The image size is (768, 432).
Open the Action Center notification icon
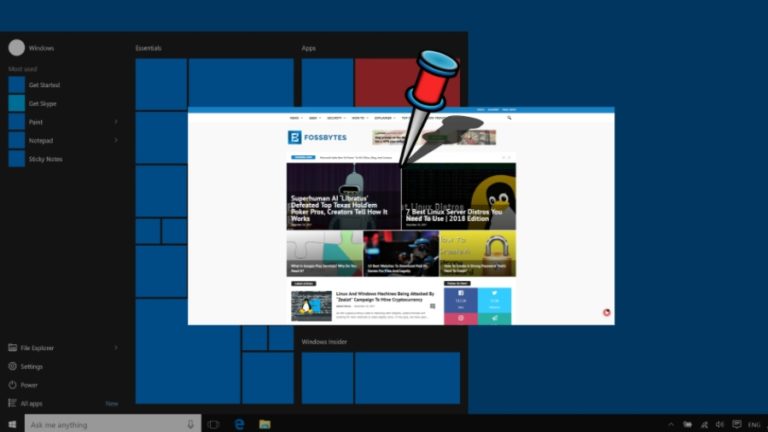737,424
